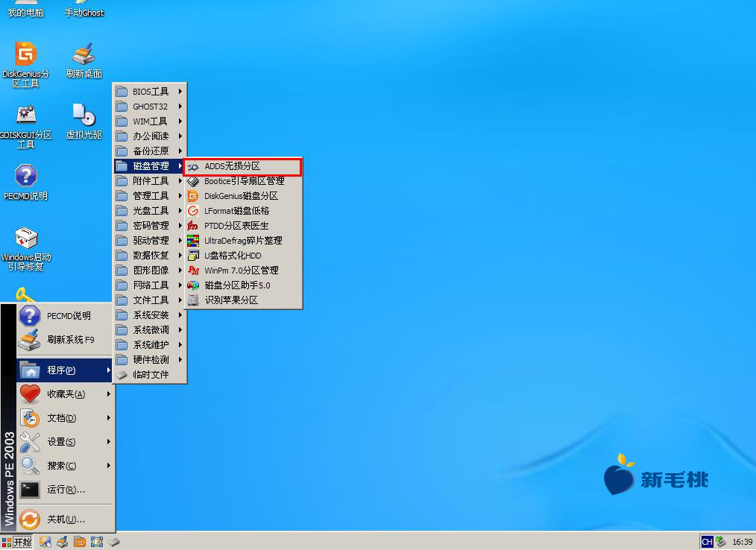Screen dimensions: 756x550
Task: Click the refresh brush quick launch icon
Action: coord(62,543)
